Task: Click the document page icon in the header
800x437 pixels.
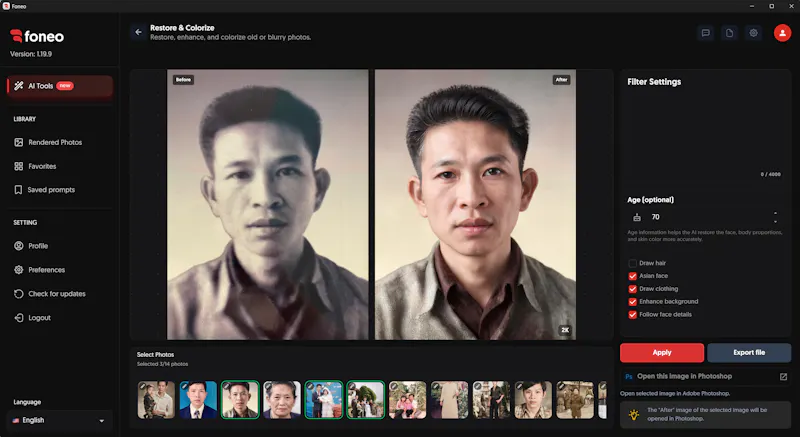Action: 730,33
